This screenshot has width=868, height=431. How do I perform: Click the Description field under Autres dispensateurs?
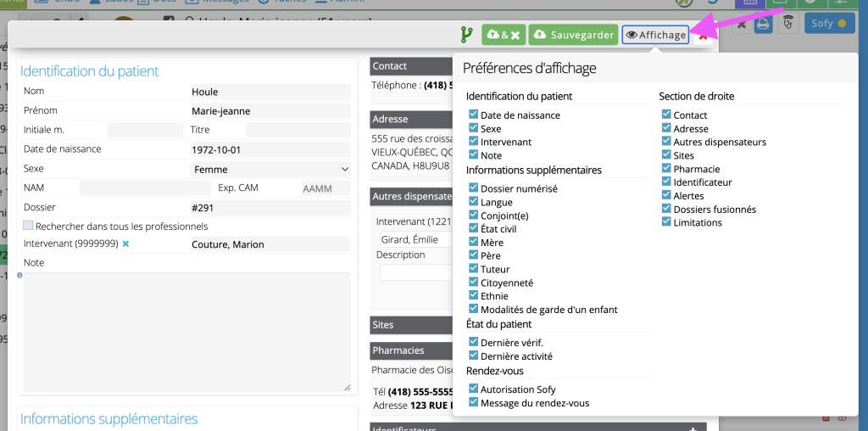pyautogui.click(x=416, y=272)
